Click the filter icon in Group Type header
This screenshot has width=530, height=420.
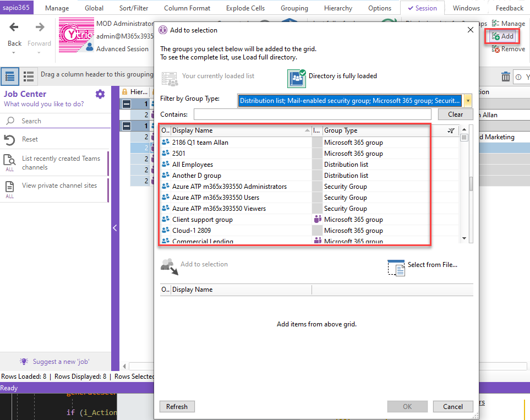pos(451,130)
